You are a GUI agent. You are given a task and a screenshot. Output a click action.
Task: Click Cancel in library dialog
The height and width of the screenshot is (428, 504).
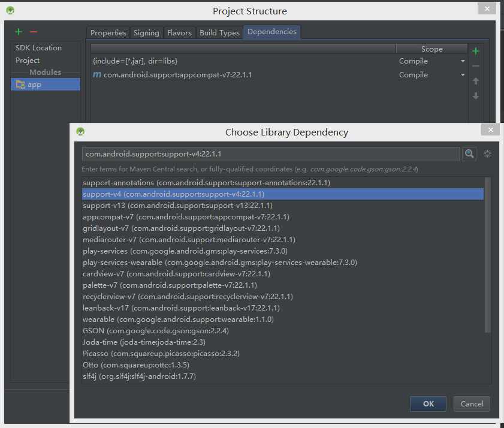pos(472,404)
